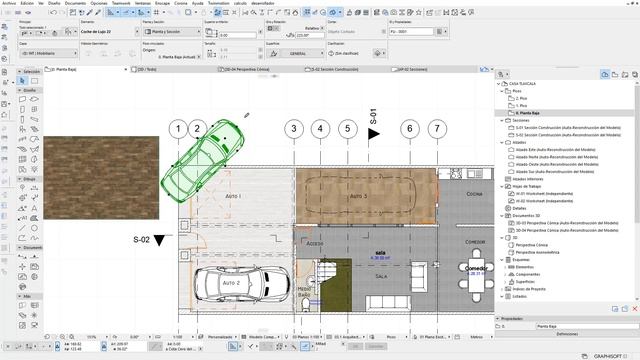This screenshot has width=640, height=360.
Task: Click the element ID input field
Action: pos(411,31)
